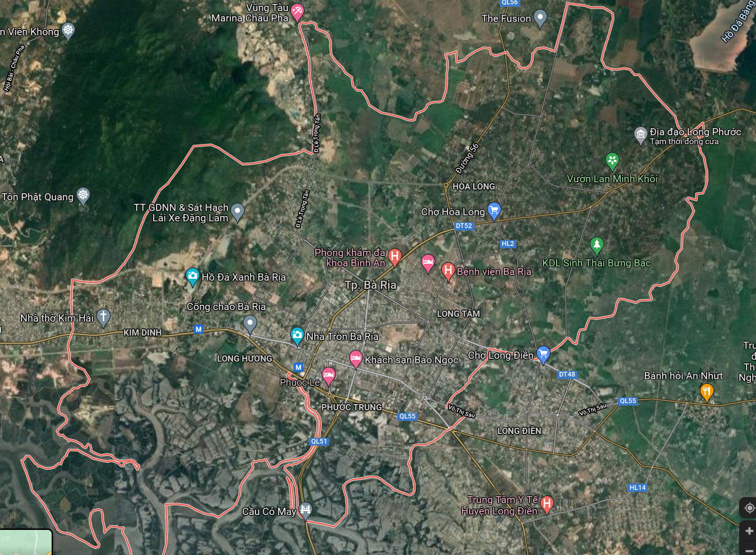This screenshot has width=756, height=555.
Task: Click the show my location button
Action: 749,508
